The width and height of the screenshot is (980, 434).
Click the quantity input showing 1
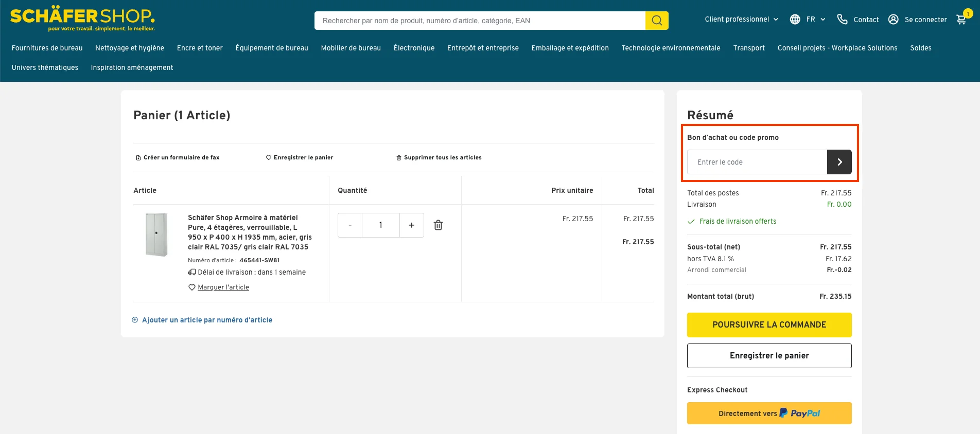381,225
